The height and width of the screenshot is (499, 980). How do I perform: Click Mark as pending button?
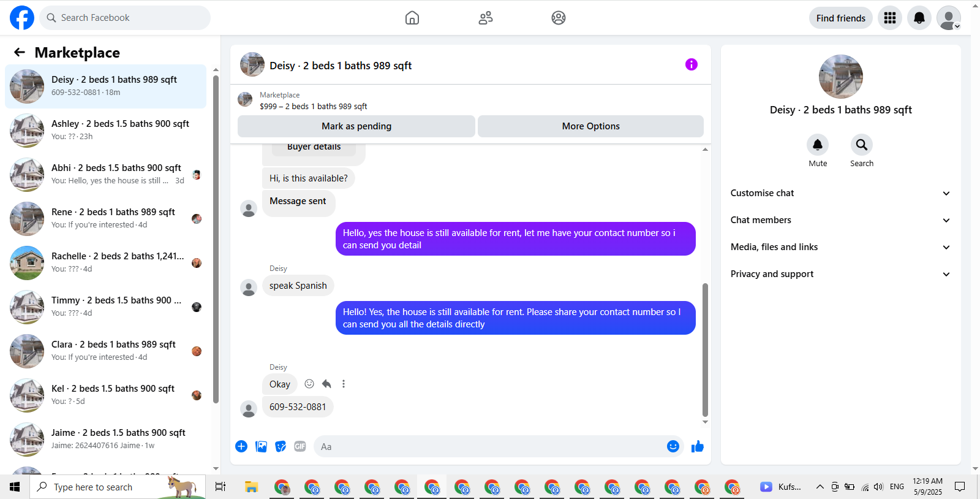pyautogui.click(x=356, y=126)
